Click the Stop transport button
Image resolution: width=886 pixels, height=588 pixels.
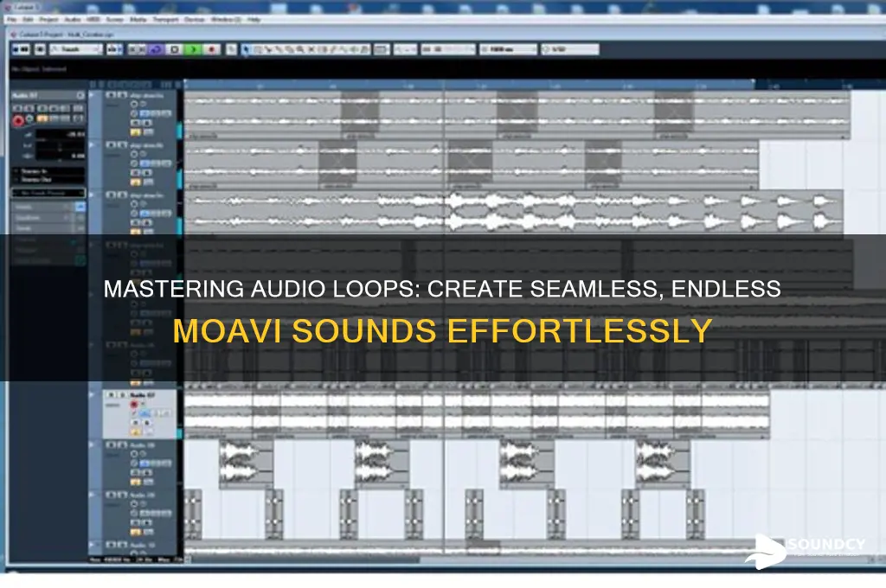(x=175, y=49)
